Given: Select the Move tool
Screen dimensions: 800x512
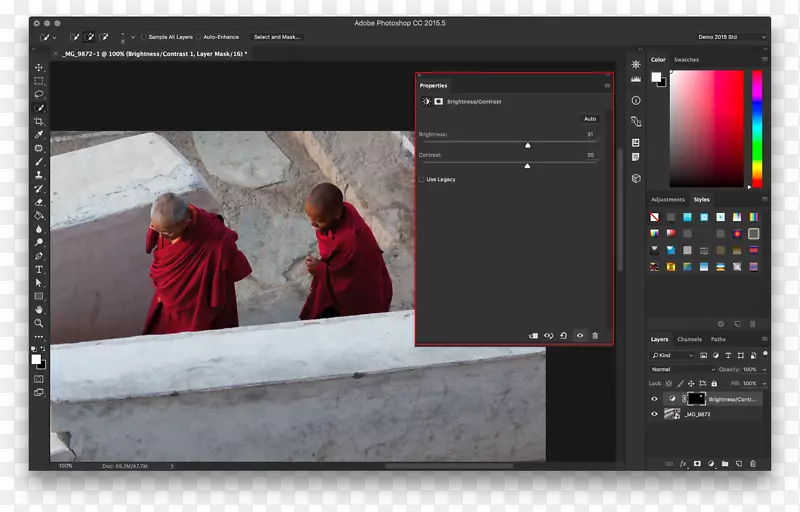Looking at the screenshot, I should [x=39, y=68].
